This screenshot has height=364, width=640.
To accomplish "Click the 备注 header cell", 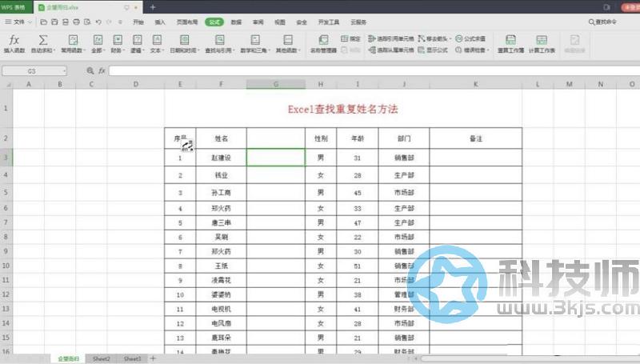I will point(476,138).
